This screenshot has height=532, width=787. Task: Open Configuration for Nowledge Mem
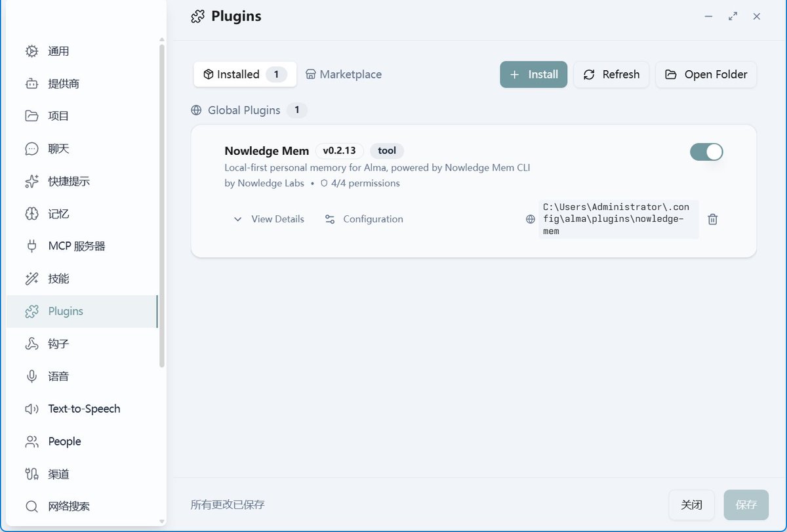pos(364,219)
